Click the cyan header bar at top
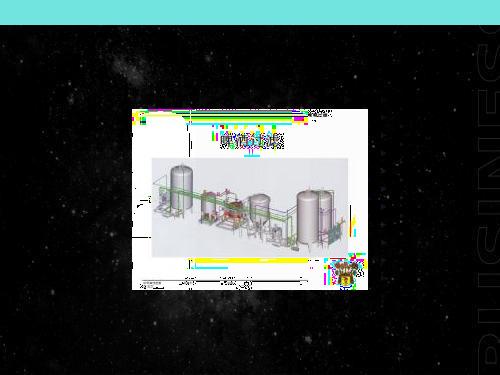The width and height of the screenshot is (500, 375). (250, 12)
